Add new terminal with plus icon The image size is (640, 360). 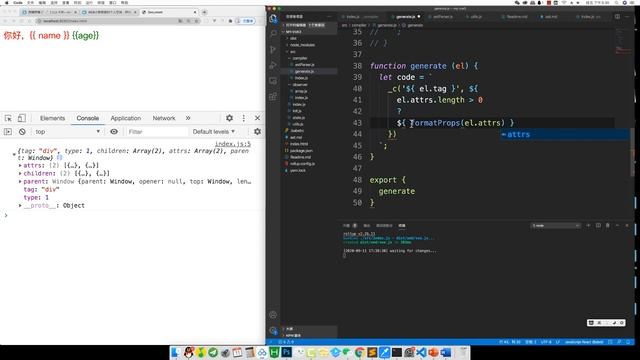point(588,225)
